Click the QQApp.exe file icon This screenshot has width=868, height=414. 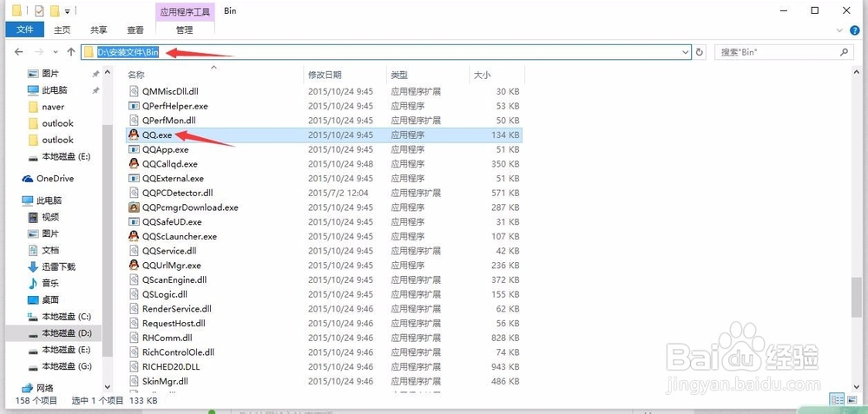click(x=133, y=149)
